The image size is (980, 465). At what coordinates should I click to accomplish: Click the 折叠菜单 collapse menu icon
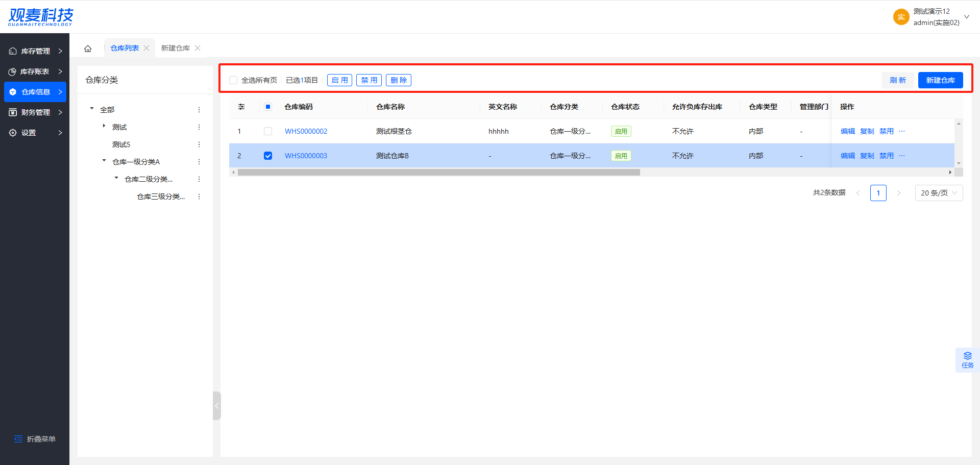(18, 439)
